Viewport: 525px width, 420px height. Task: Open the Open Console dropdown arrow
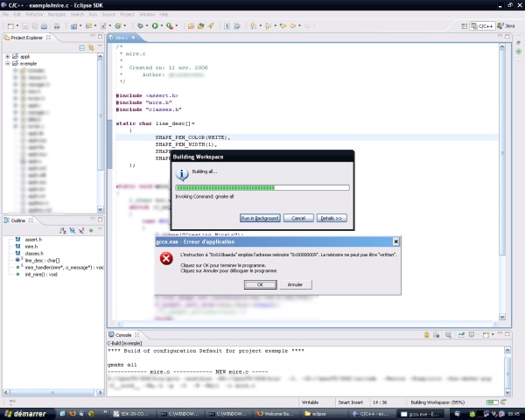493,334
